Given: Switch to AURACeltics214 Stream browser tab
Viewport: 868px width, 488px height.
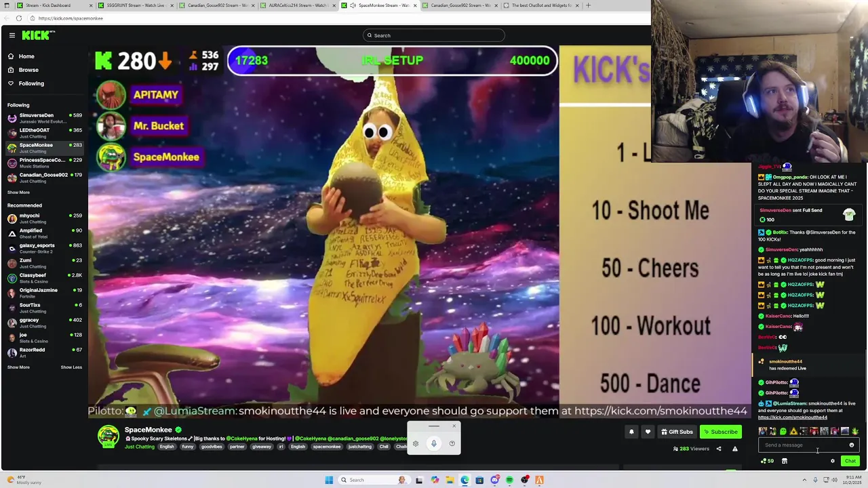Looking at the screenshot, I should point(298,5).
